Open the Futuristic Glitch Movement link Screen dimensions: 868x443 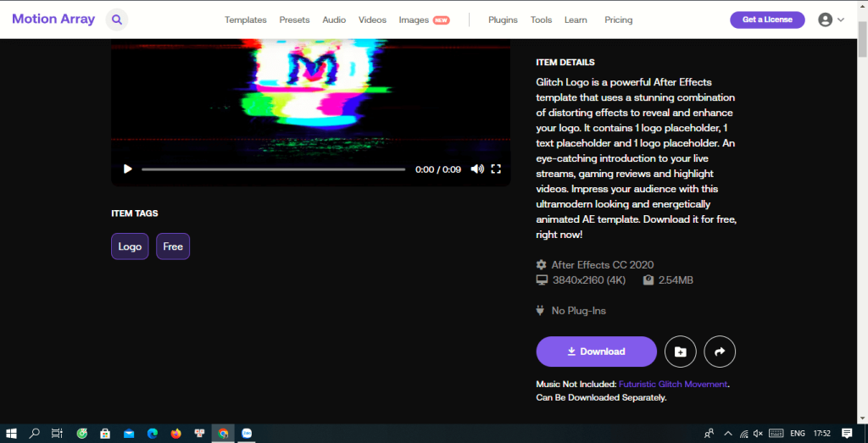click(672, 384)
